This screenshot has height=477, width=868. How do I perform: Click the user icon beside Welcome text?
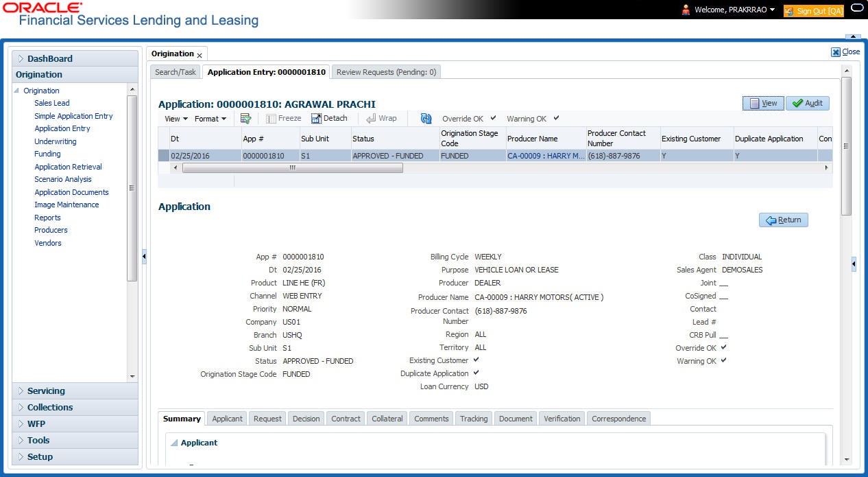pos(686,10)
